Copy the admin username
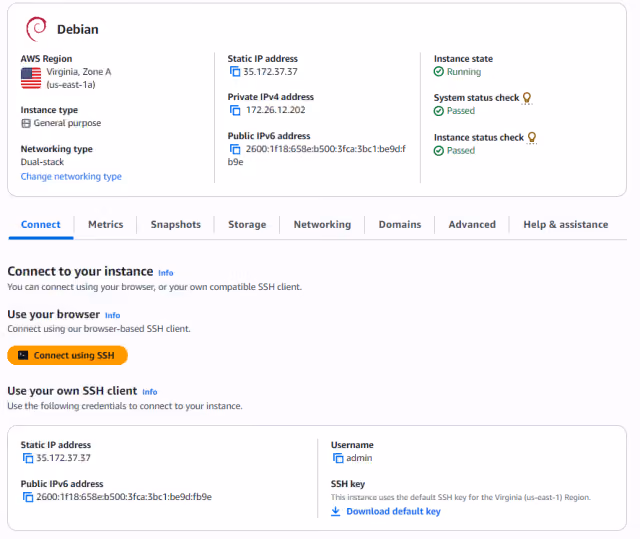 338,458
